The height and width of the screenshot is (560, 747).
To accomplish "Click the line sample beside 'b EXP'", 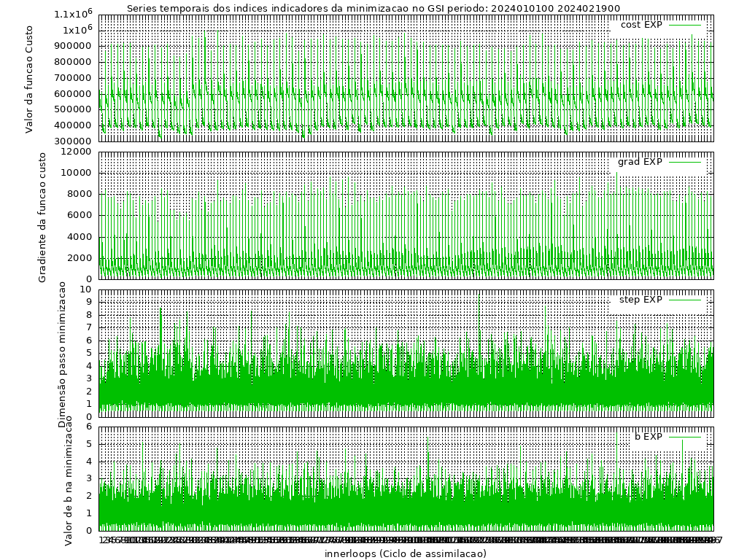I will 684,437.
